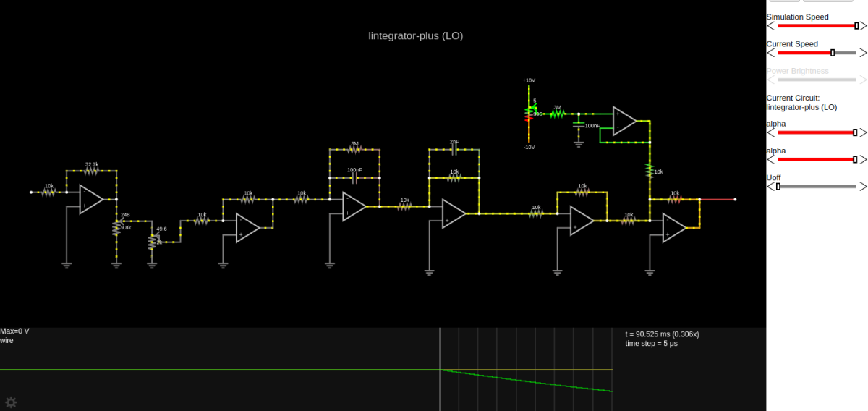Select the ground under the 2nF op-amp stage
This screenshot has width=868, height=411.
(429, 272)
